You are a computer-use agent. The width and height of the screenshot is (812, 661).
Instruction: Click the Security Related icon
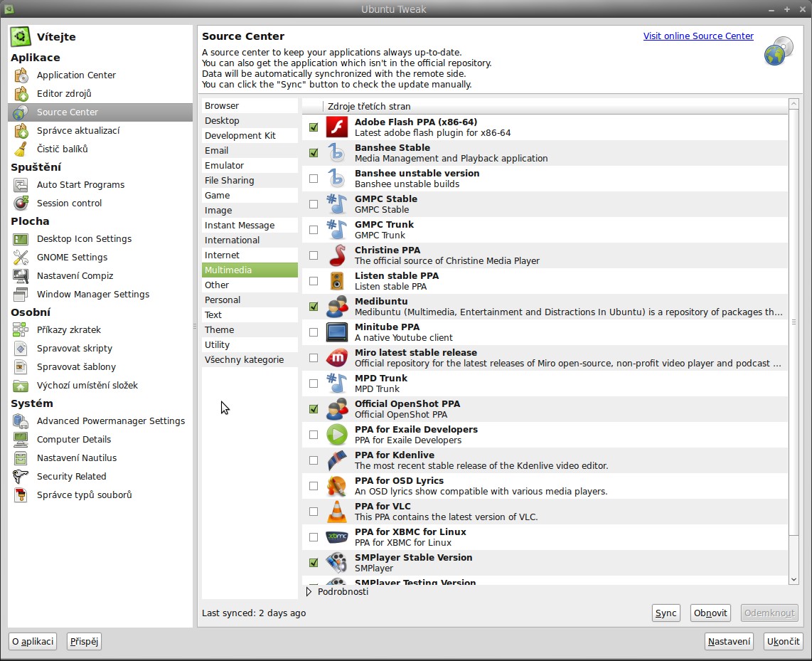(x=21, y=477)
